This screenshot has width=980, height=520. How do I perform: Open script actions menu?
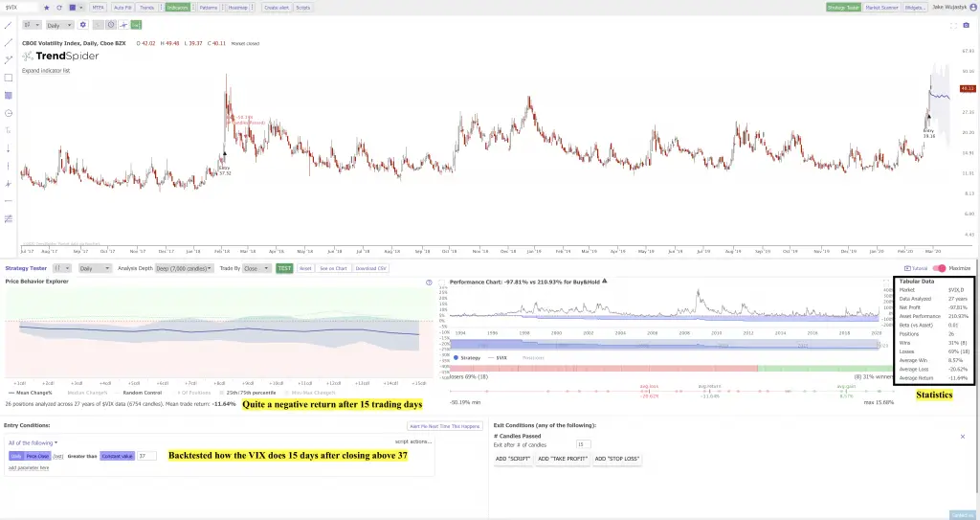click(x=413, y=441)
